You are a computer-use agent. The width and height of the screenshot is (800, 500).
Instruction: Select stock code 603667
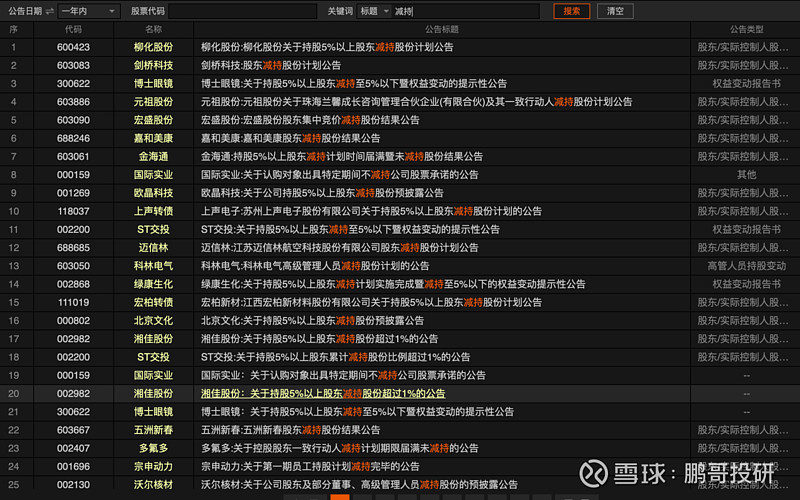[x=73, y=430]
